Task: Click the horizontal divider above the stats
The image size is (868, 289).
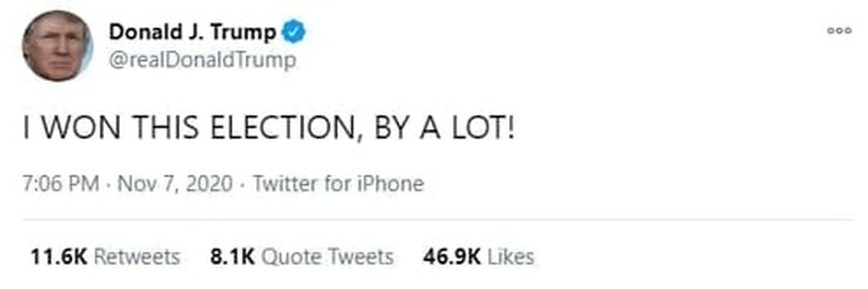Action: [x=434, y=220]
